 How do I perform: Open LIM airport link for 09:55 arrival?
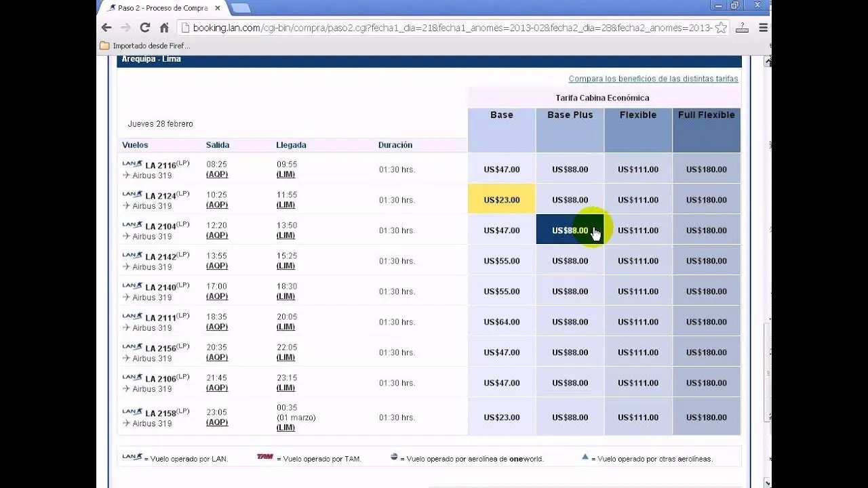pyautogui.click(x=285, y=174)
